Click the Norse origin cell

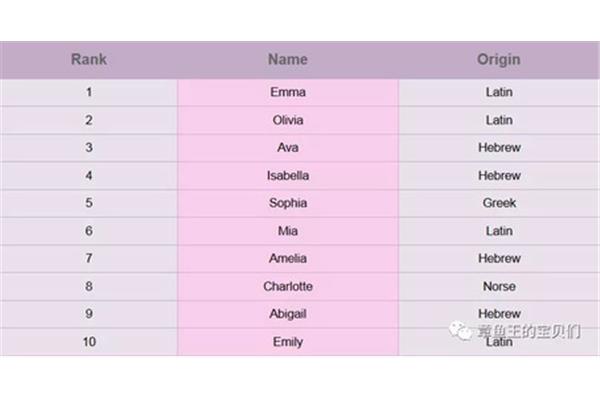499,286
